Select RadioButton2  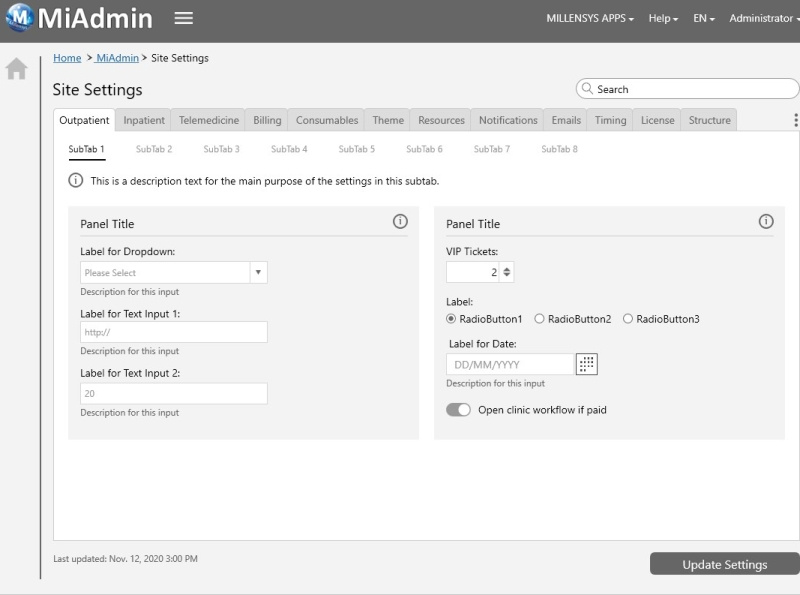[540, 318]
